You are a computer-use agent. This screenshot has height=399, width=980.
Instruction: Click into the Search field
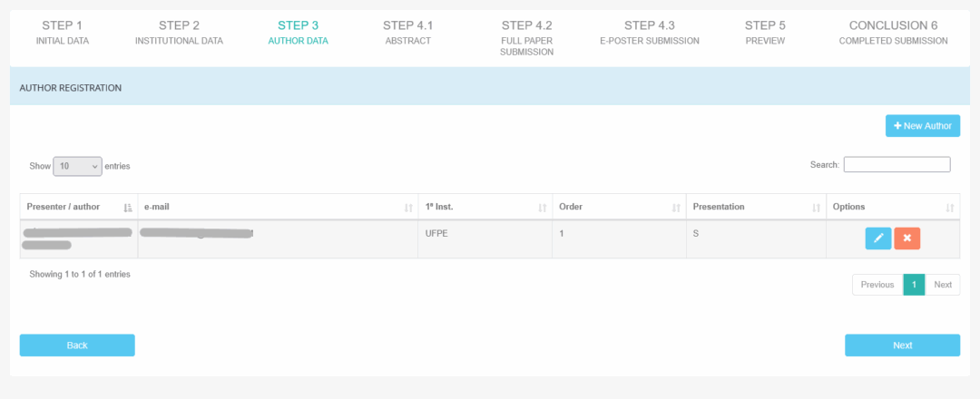pyautogui.click(x=897, y=165)
